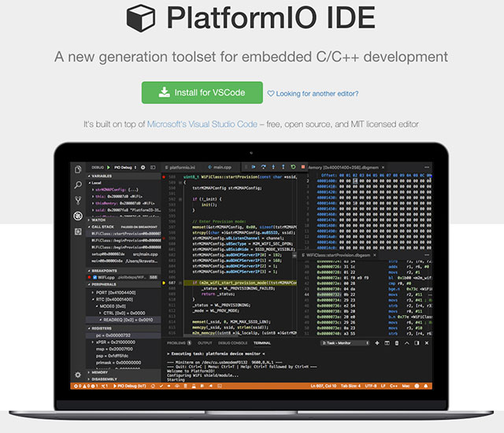
Task: Open the 'Looking for another editor?' link
Action: point(313,94)
